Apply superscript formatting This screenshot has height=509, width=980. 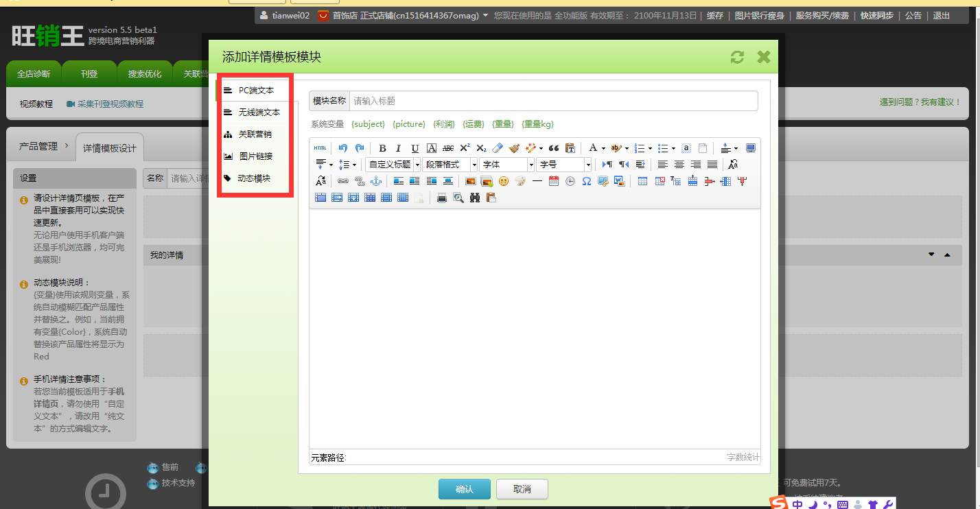coord(465,148)
